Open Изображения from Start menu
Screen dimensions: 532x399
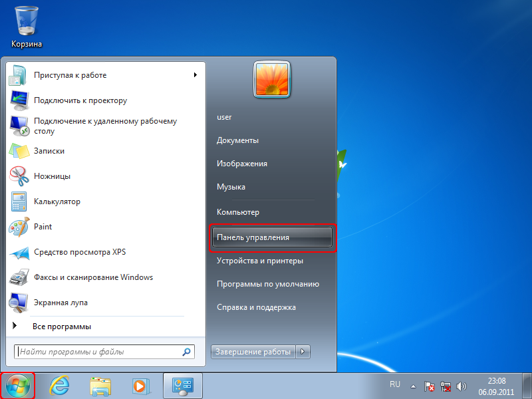(x=242, y=164)
